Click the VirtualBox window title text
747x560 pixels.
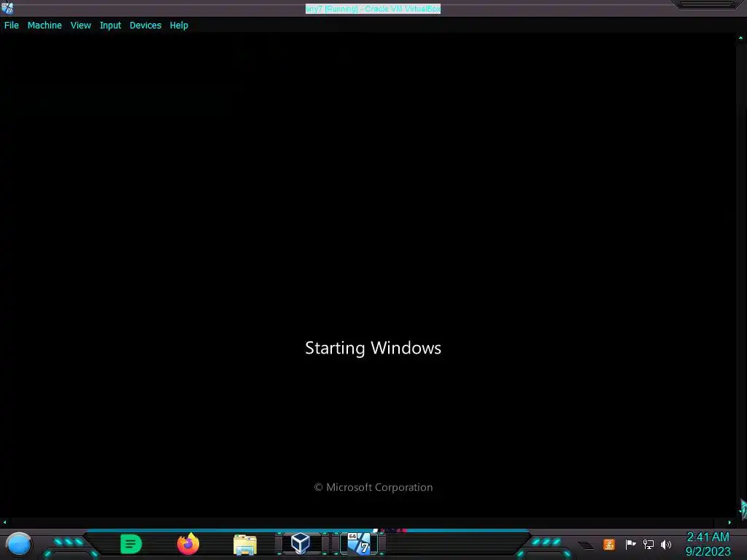pyautogui.click(x=373, y=9)
